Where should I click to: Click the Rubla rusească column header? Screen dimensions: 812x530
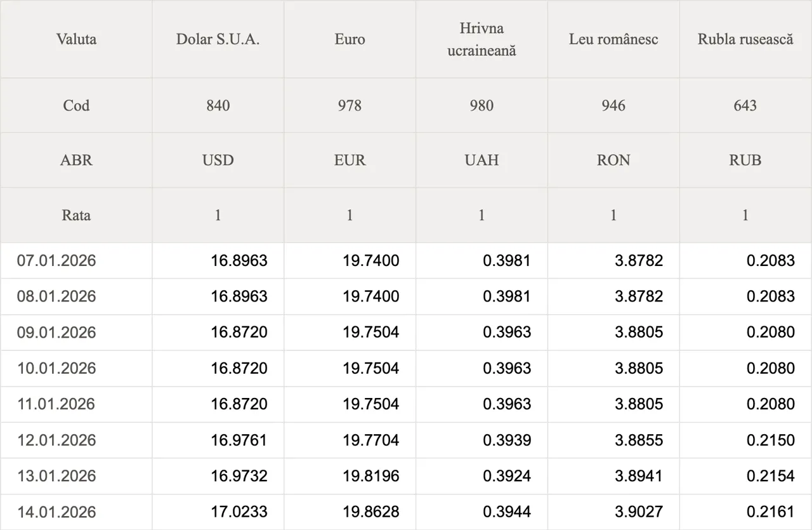tap(745, 39)
